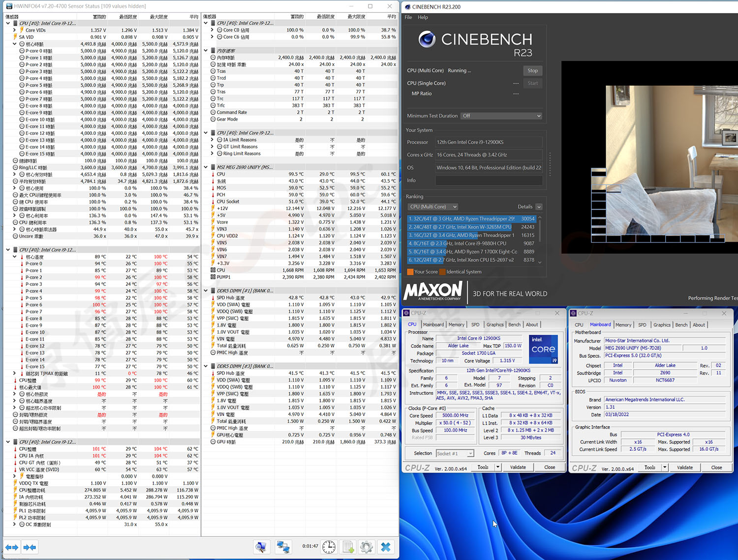Click the Cinebench Info text field

click(x=489, y=181)
